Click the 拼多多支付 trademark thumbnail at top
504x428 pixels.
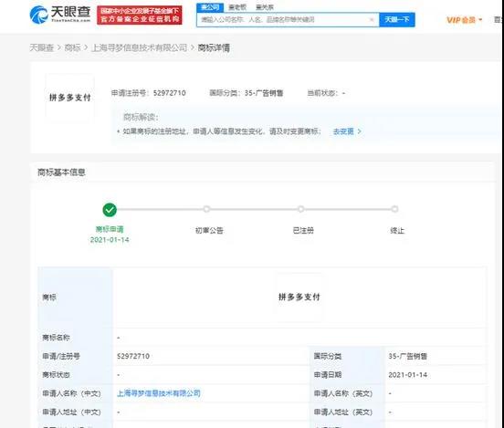pyautogui.click(x=69, y=98)
